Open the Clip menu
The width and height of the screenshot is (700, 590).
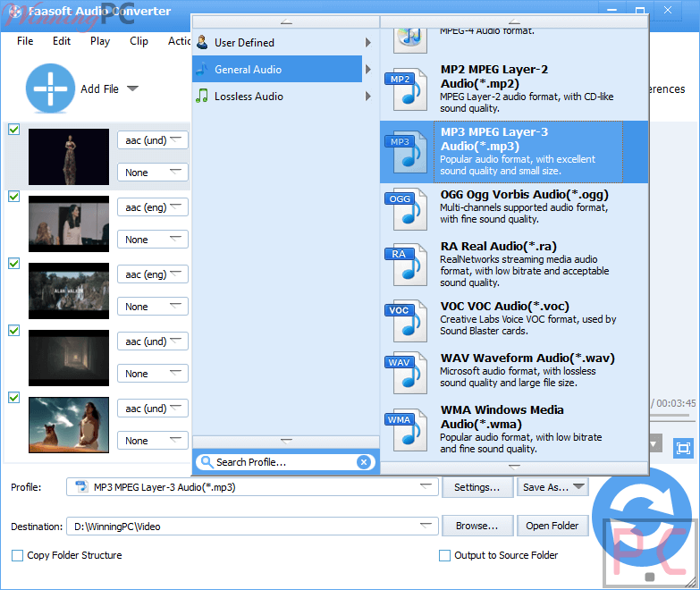pos(139,41)
